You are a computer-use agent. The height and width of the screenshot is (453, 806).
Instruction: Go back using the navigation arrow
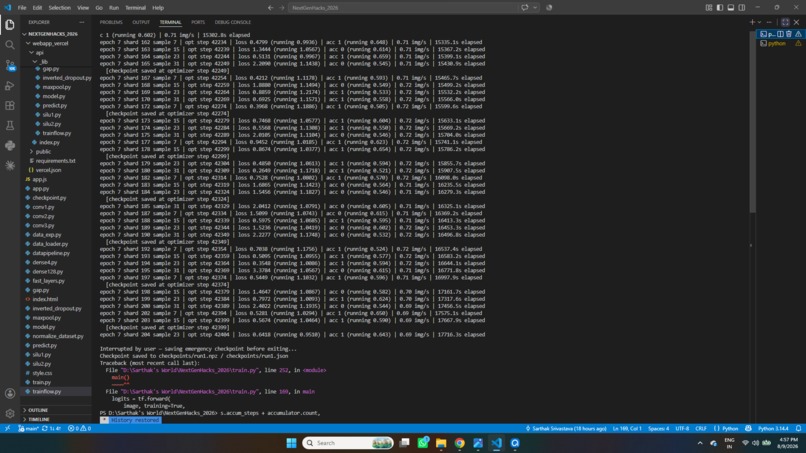pyautogui.click(x=270, y=8)
